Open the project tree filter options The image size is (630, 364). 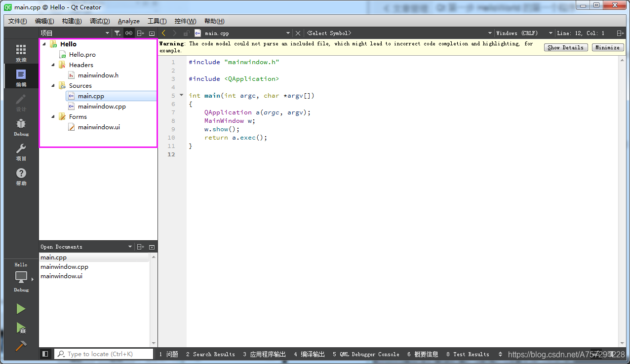pyautogui.click(x=117, y=33)
